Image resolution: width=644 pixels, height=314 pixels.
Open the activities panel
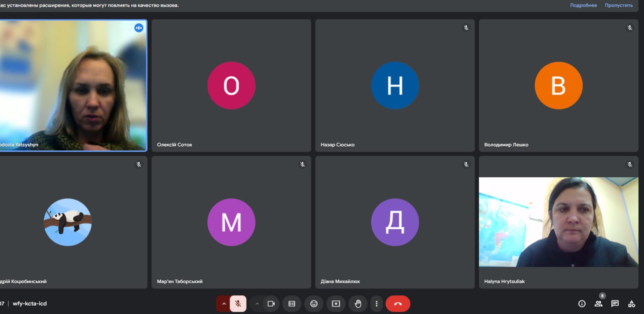point(631,303)
